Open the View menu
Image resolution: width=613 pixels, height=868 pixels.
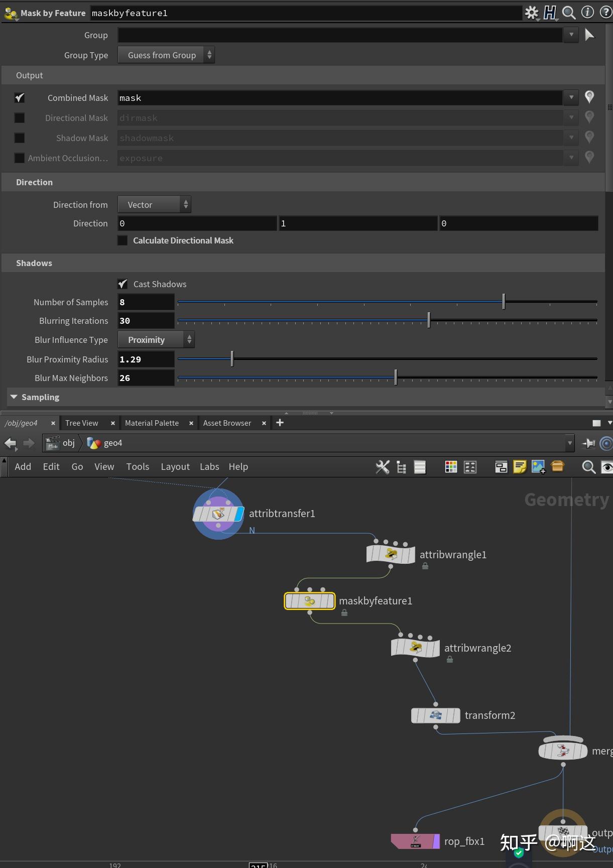click(x=104, y=467)
